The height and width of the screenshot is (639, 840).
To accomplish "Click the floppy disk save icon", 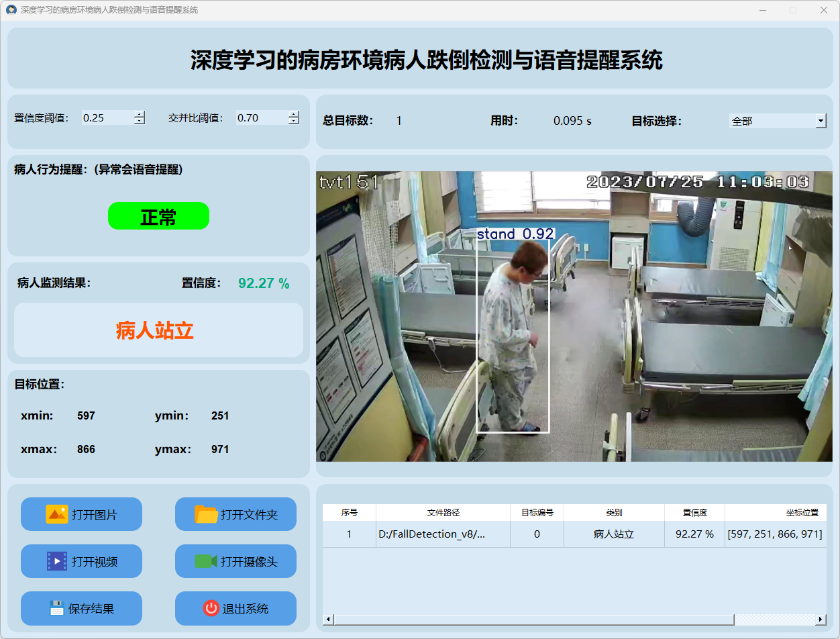I will 56,608.
